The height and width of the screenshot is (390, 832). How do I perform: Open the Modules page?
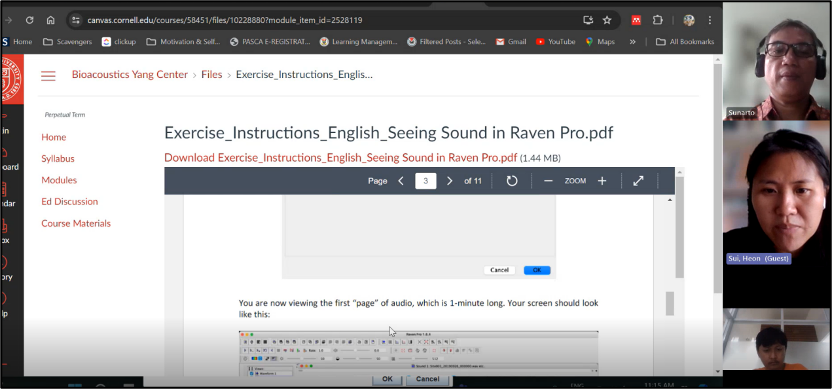pyautogui.click(x=59, y=180)
